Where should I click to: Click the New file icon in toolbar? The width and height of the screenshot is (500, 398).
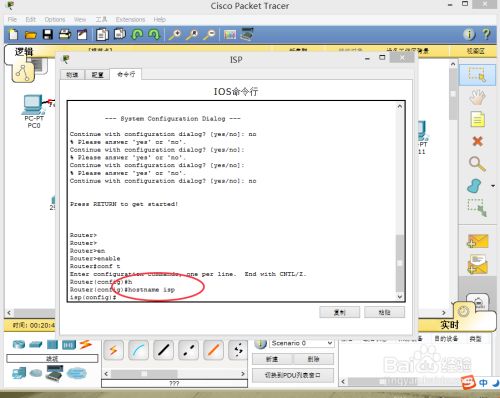pos(13,34)
